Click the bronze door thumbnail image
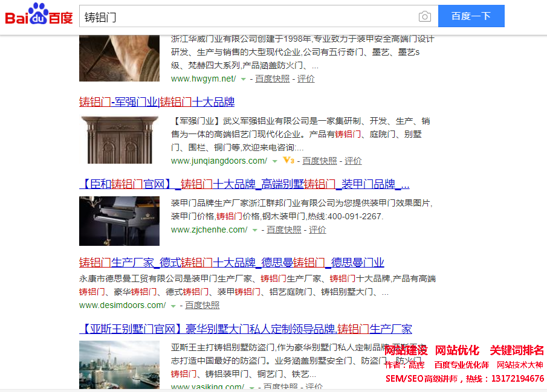Screen dimensions: 547x392 pos(119,140)
